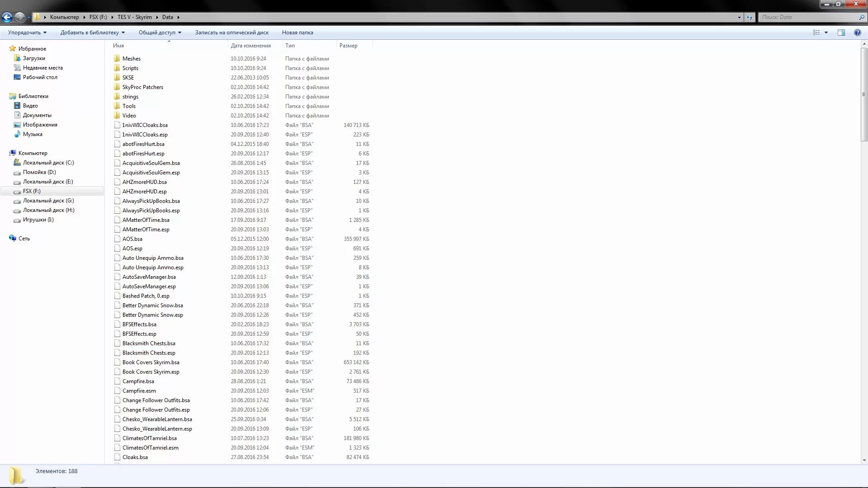
Task: Sort by the Размер column header
Action: (x=349, y=46)
